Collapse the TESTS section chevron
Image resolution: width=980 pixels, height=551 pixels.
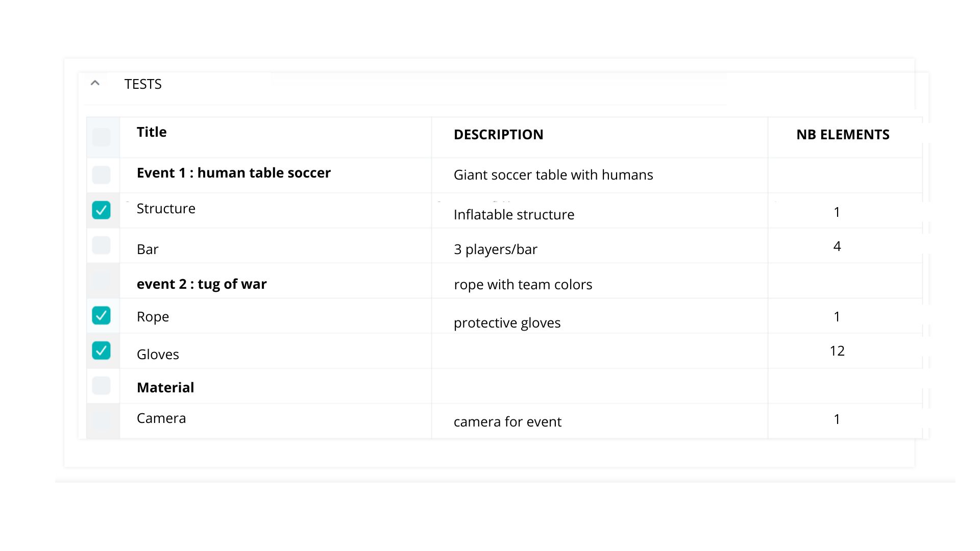coord(95,83)
